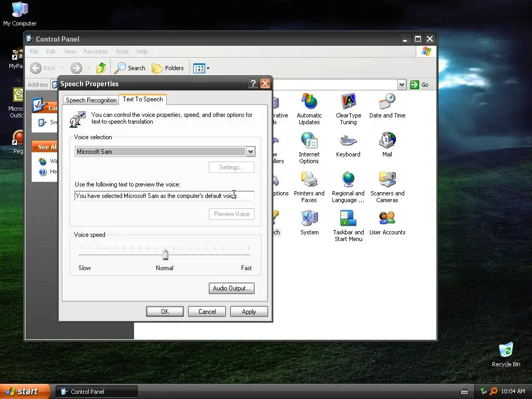Open ClearType Tuning applet
This screenshot has width=532, height=399.
click(x=348, y=109)
